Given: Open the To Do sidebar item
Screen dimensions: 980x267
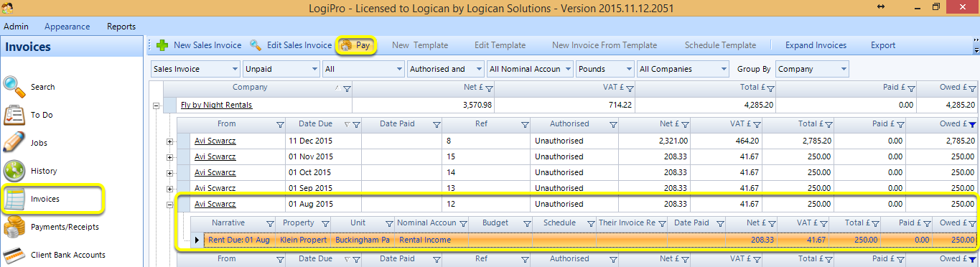Looking at the screenshot, I should click(x=28, y=115).
